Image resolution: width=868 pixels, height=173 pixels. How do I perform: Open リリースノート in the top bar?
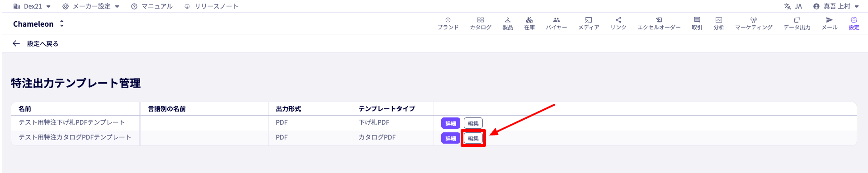click(x=211, y=6)
